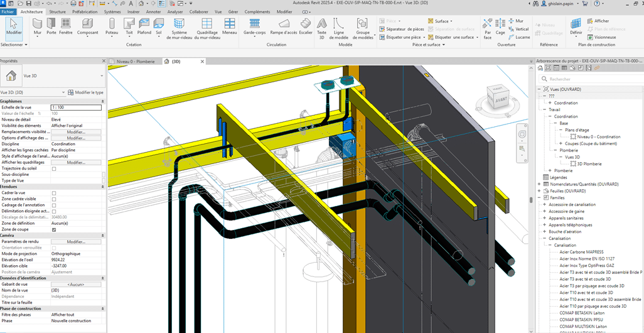Open Niveau 0 - Coordination view
Viewport: 644px width, 333px height.
[598, 136]
